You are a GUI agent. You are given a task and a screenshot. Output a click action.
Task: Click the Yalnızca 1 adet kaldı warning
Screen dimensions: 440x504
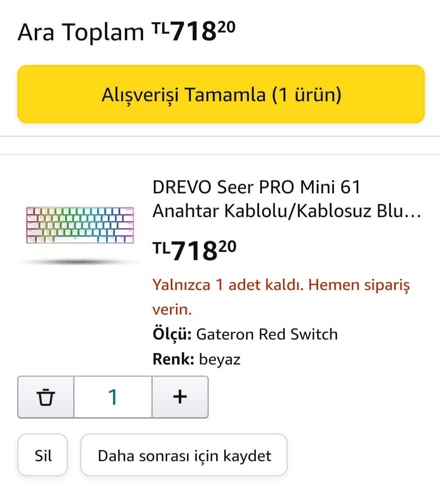point(228,285)
